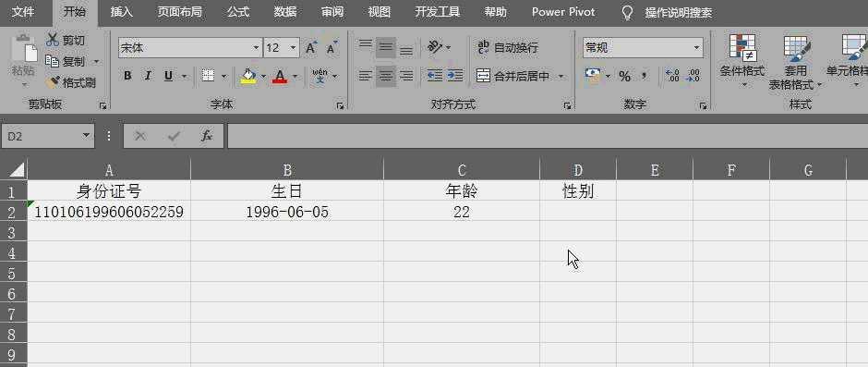Align text to top
Image resolution: width=868 pixels, height=367 pixels.
(x=366, y=45)
